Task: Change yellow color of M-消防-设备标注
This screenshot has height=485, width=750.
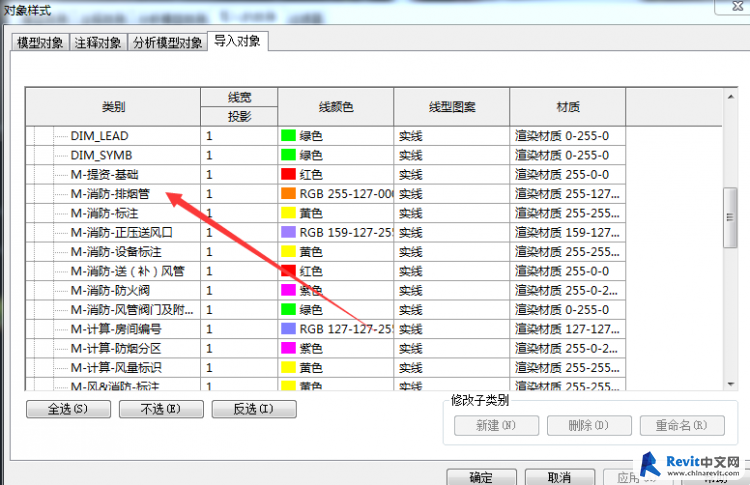Action: coord(288,252)
